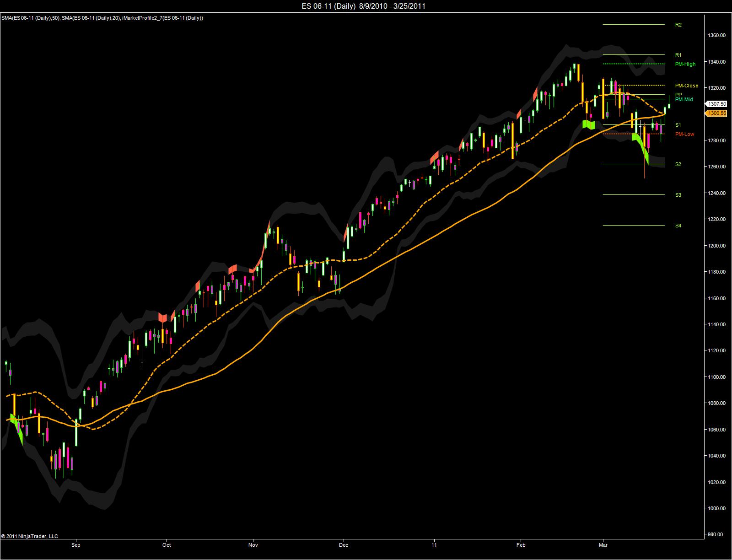Click the 1160.00 price axis label

tap(717, 298)
